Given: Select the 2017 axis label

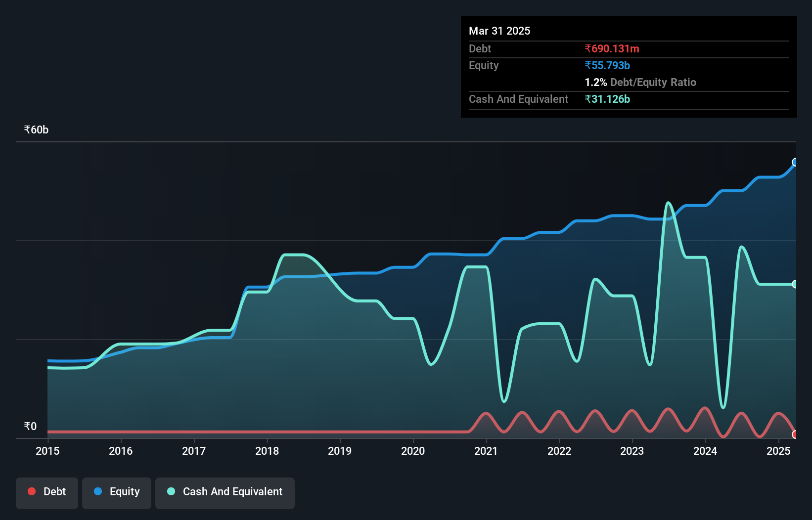Looking at the screenshot, I should 194,451.
